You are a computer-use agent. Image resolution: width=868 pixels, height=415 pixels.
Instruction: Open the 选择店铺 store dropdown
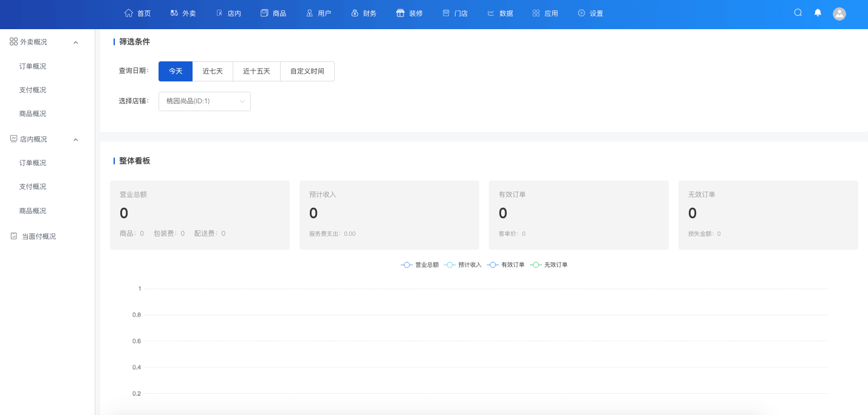[204, 101]
